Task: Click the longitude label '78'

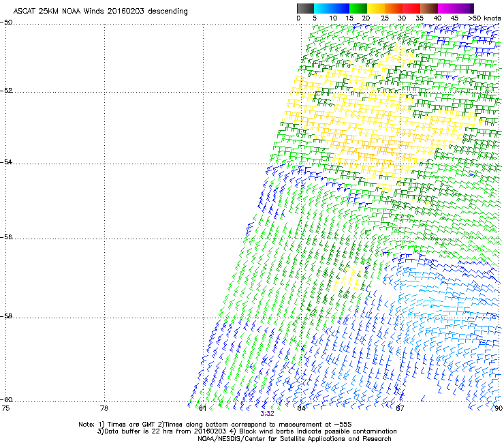Action: (104, 408)
